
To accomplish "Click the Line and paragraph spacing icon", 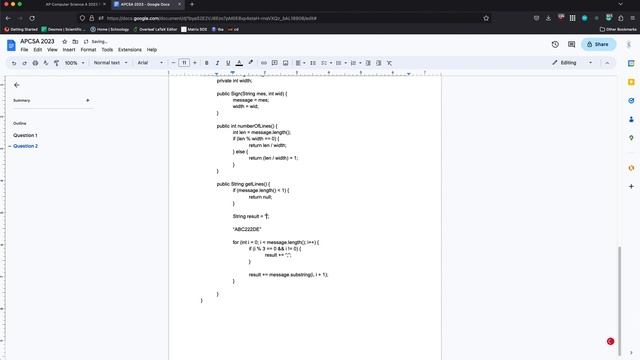I will coord(313,63).
